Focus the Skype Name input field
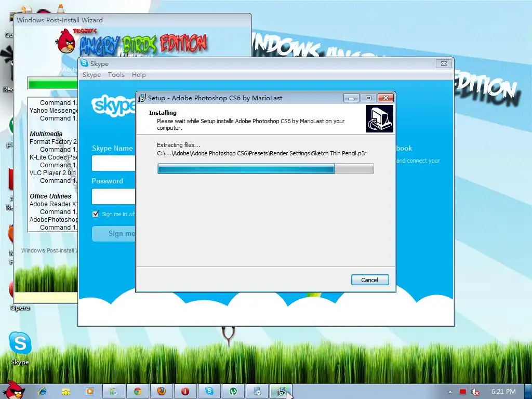Screen dimensions: 532x399 point(114,163)
